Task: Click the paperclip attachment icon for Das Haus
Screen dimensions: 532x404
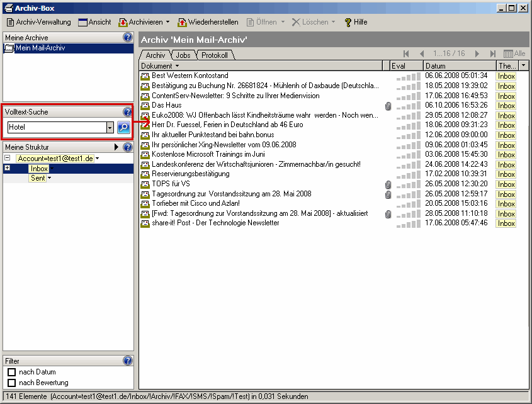Action: pyautogui.click(x=388, y=106)
